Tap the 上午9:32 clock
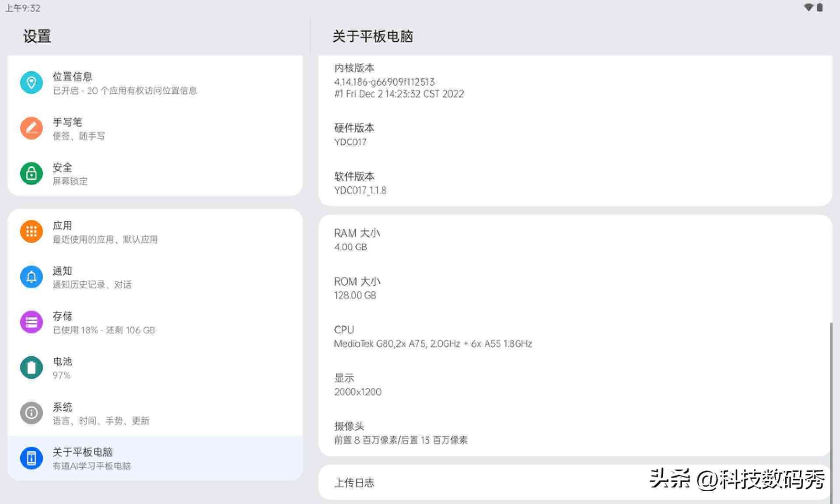The image size is (840, 504). [x=23, y=8]
